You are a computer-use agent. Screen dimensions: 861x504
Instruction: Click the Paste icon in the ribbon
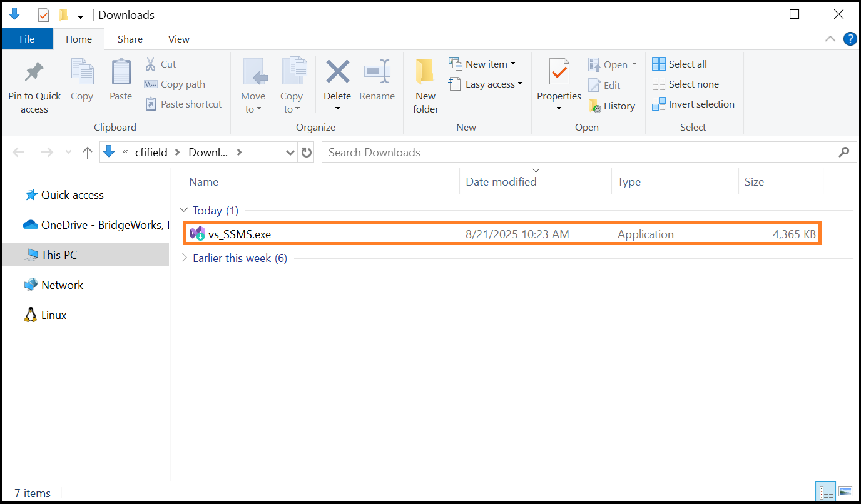120,81
